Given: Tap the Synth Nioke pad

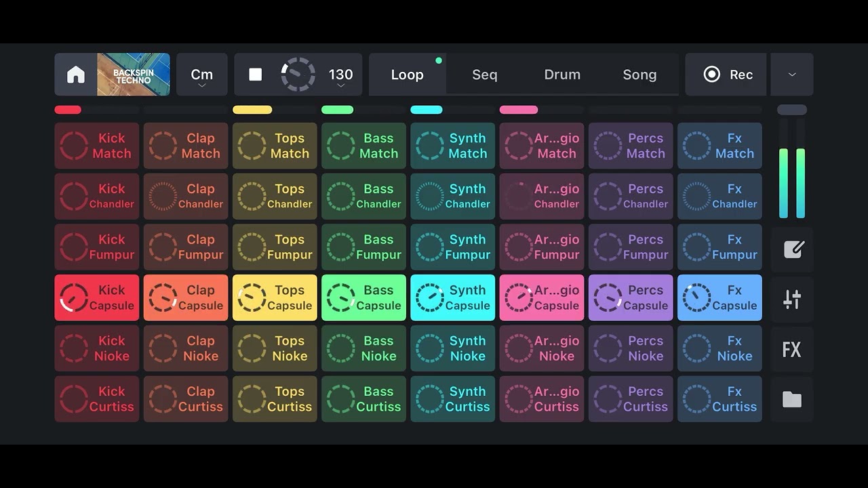Looking at the screenshot, I should 453,348.
